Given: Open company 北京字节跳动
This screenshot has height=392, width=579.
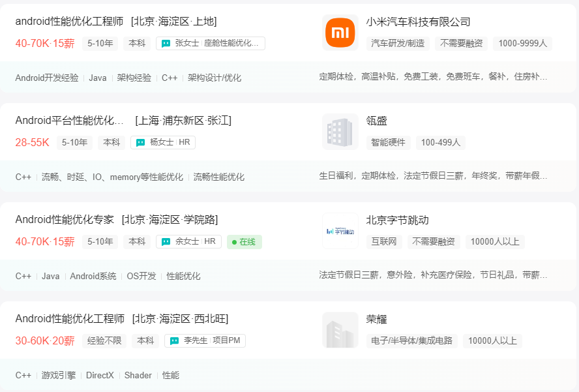Looking at the screenshot, I should [397, 220].
